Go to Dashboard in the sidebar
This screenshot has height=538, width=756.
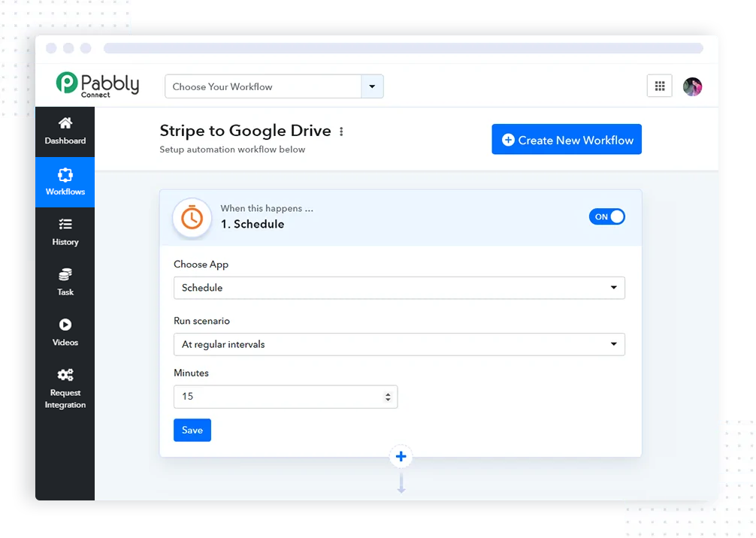pos(65,131)
